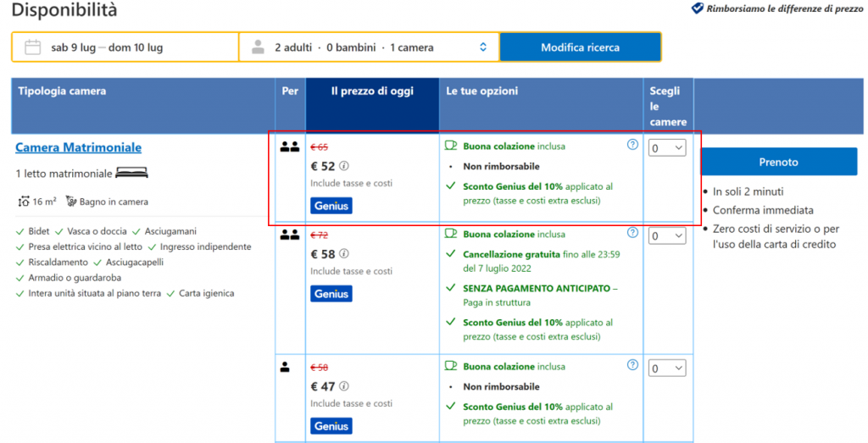Click the double bed icon

coord(132,173)
